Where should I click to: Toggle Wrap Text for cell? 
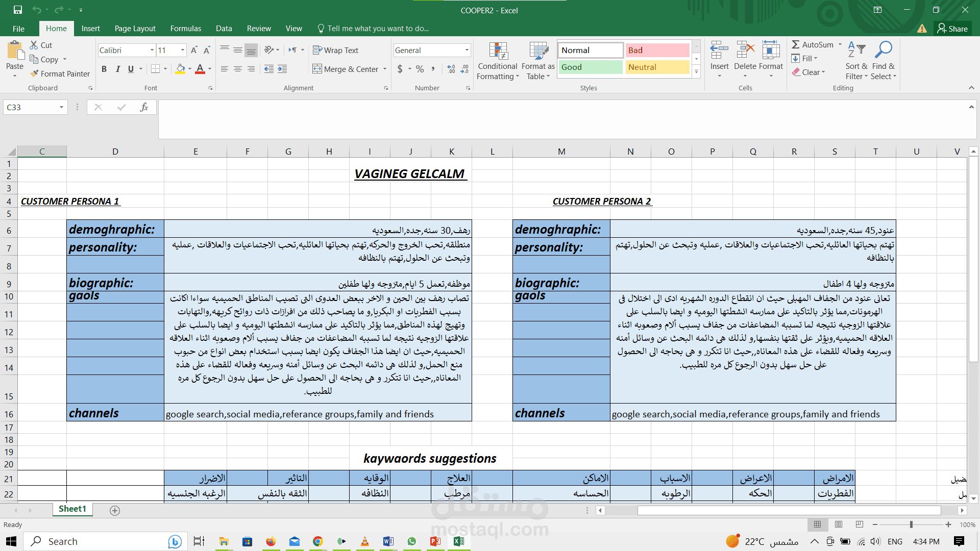(335, 50)
